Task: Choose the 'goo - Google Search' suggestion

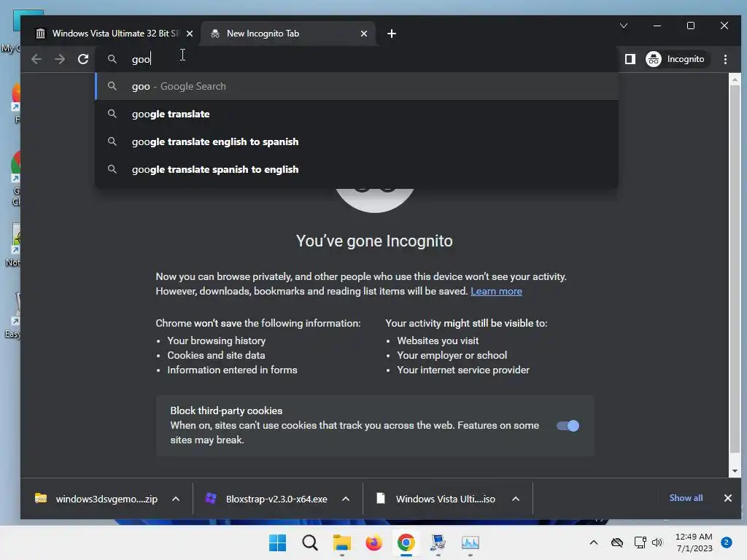Action: click(357, 86)
